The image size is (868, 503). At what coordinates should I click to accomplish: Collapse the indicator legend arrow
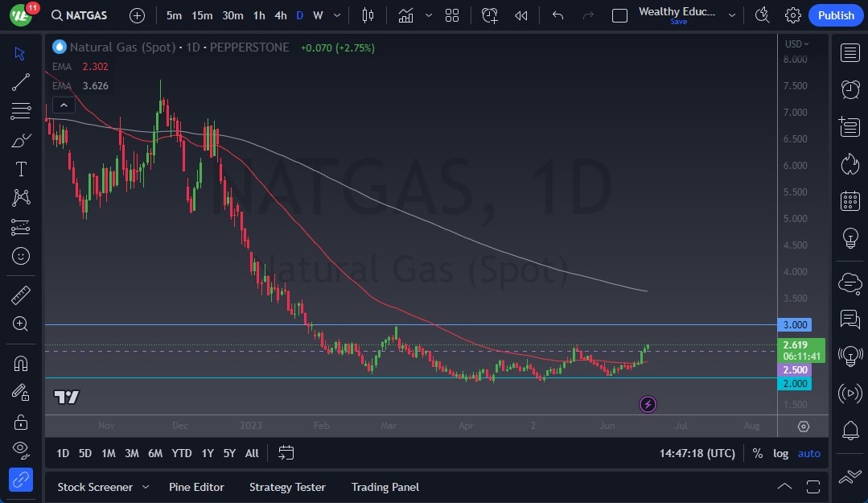click(64, 105)
